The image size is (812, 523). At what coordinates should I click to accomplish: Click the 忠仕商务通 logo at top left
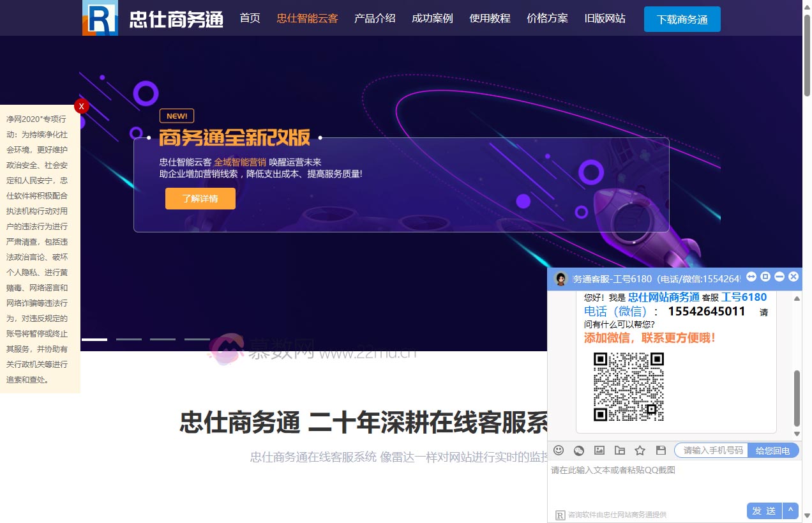point(153,19)
